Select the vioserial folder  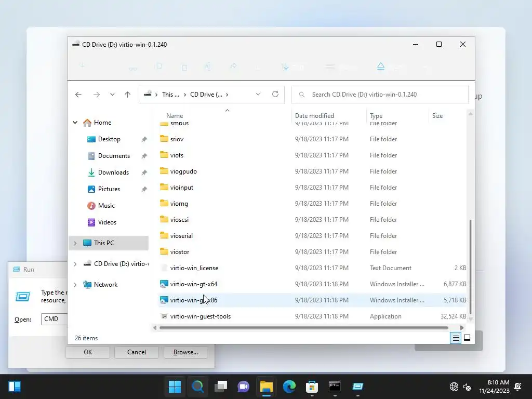[x=181, y=236]
